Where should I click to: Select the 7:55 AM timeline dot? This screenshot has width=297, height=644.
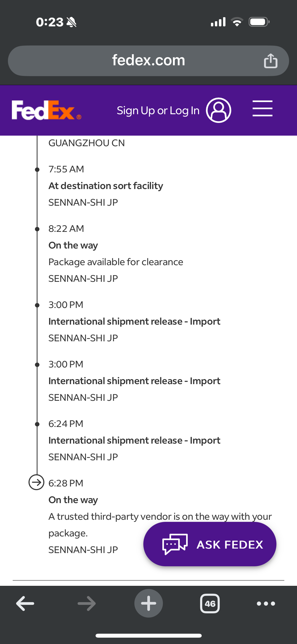tap(37, 169)
